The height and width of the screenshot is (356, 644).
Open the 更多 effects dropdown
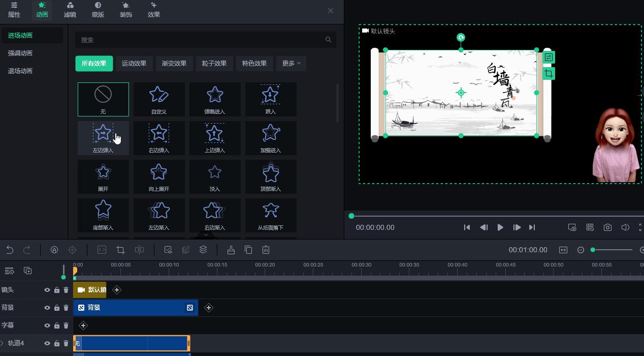(291, 63)
